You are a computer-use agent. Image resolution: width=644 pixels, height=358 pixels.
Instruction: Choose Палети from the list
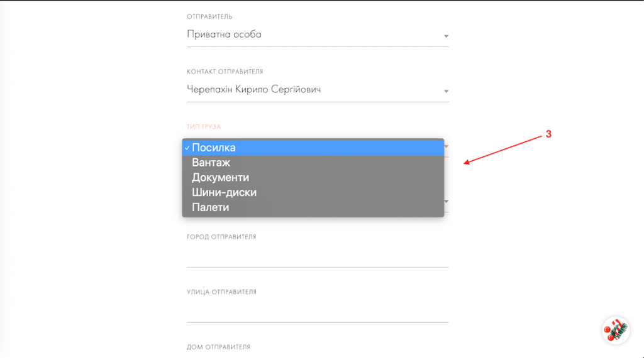point(210,207)
